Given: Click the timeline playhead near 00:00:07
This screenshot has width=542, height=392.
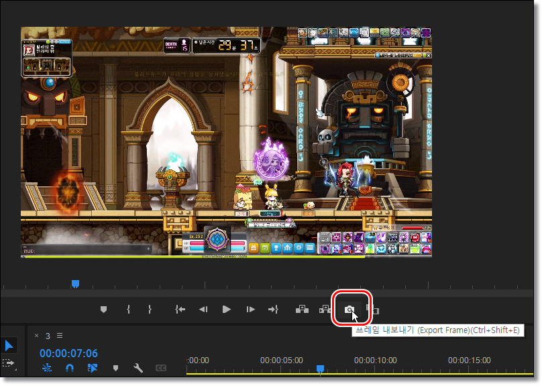Looking at the screenshot, I should click(321, 369).
